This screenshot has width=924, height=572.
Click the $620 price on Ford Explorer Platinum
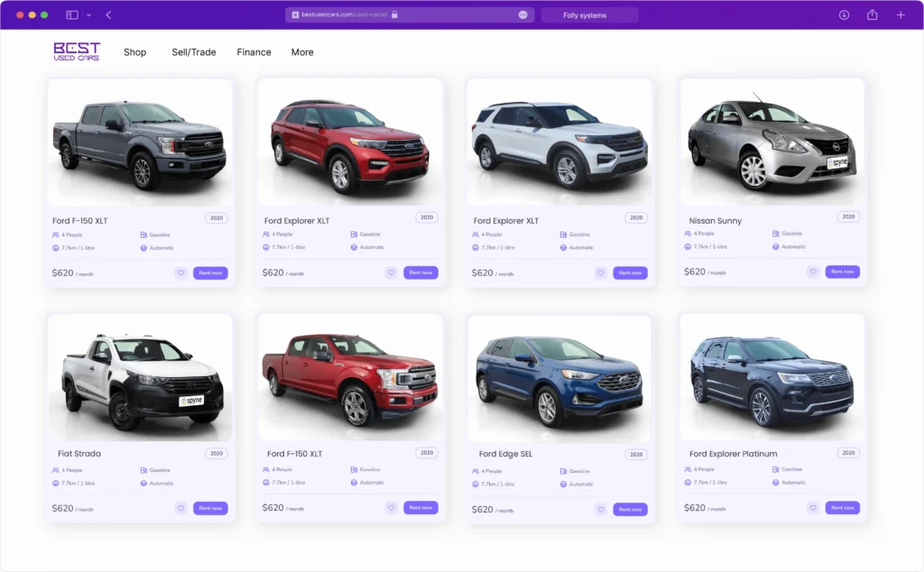(694, 507)
